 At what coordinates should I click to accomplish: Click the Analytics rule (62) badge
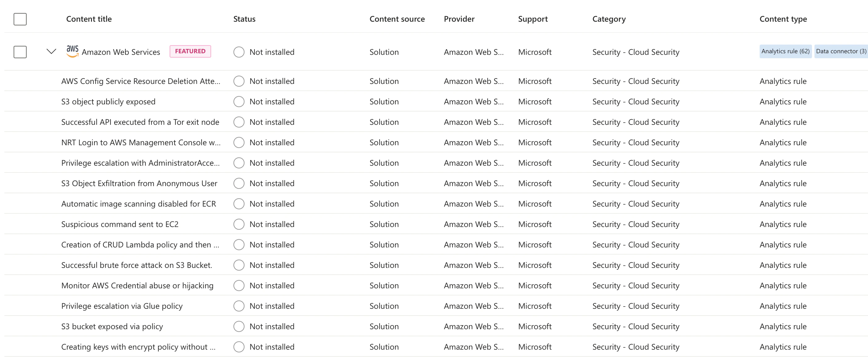[785, 51]
